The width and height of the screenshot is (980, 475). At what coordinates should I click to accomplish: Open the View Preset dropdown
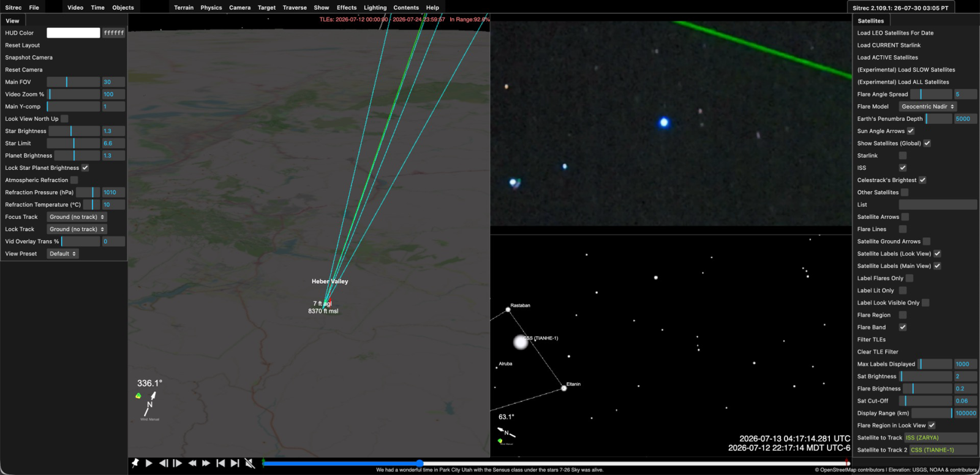click(62, 254)
